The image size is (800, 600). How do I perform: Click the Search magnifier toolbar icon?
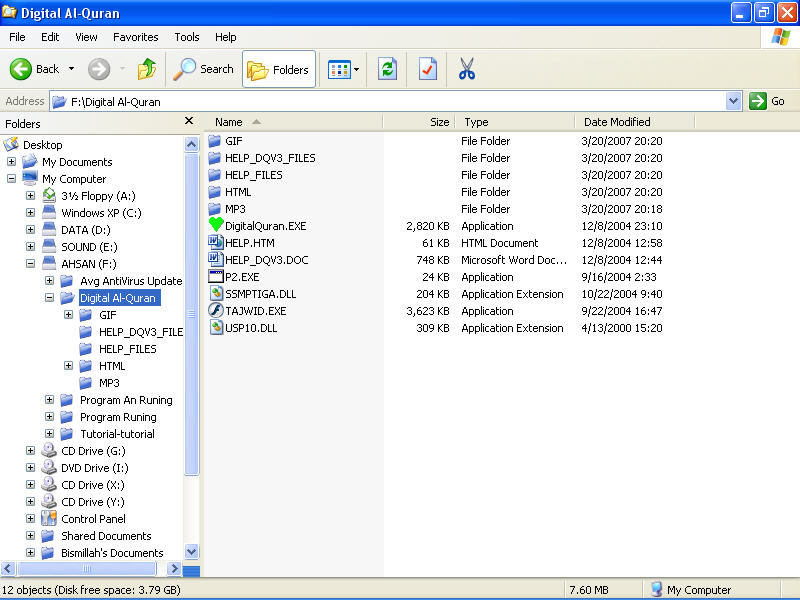pos(184,69)
